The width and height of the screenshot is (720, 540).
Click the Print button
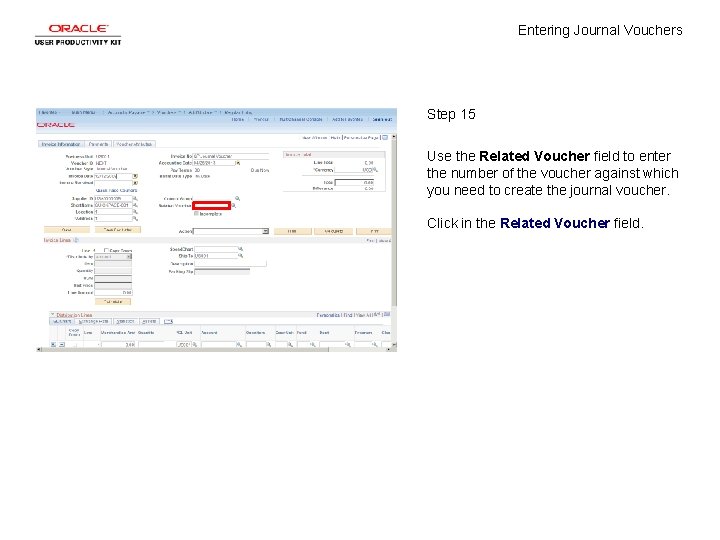(374, 231)
